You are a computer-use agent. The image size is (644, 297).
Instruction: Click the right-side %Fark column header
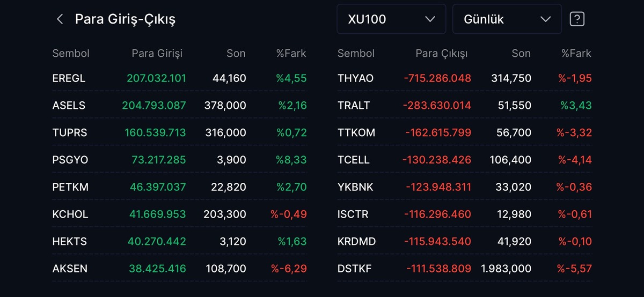[576, 54]
